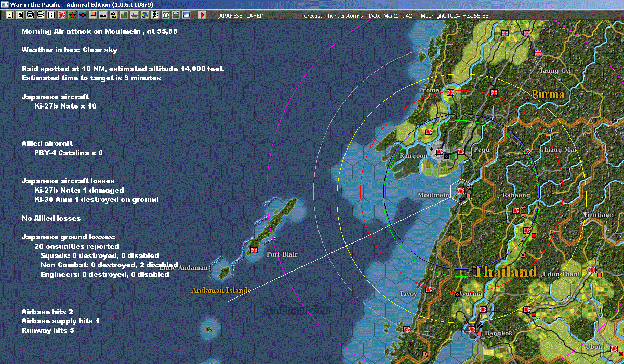Image resolution: width=624 pixels, height=364 pixels.
Task: Click the 'Rangoon' map label
Action: click(x=413, y=156)
